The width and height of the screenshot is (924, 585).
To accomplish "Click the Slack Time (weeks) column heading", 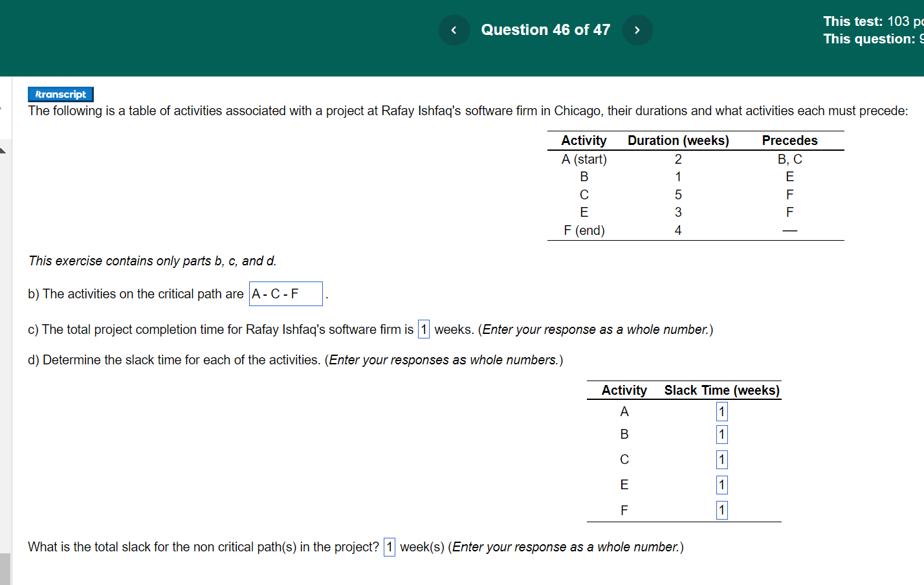I will [x=721, y=390].
